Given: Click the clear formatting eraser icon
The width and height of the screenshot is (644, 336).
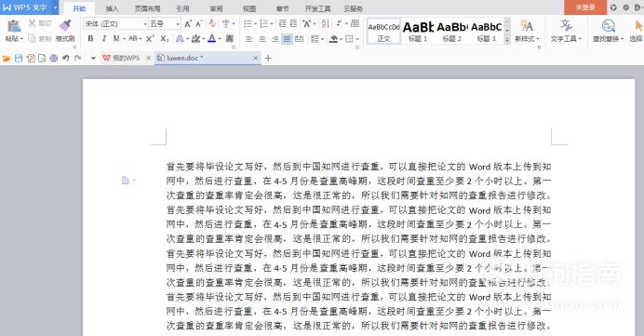Looking at the screenshot, I should [x=212, y=24].
